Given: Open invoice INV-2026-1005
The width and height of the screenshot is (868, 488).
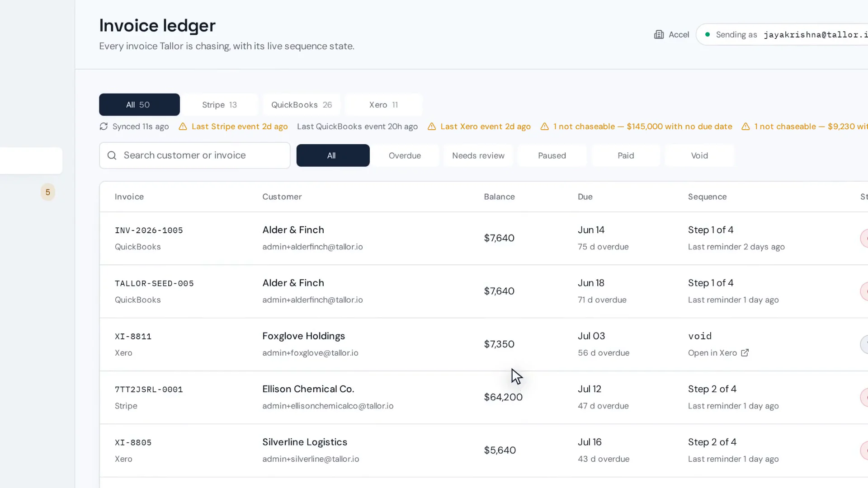Looking at the screenshot, I should coord(149,230).
